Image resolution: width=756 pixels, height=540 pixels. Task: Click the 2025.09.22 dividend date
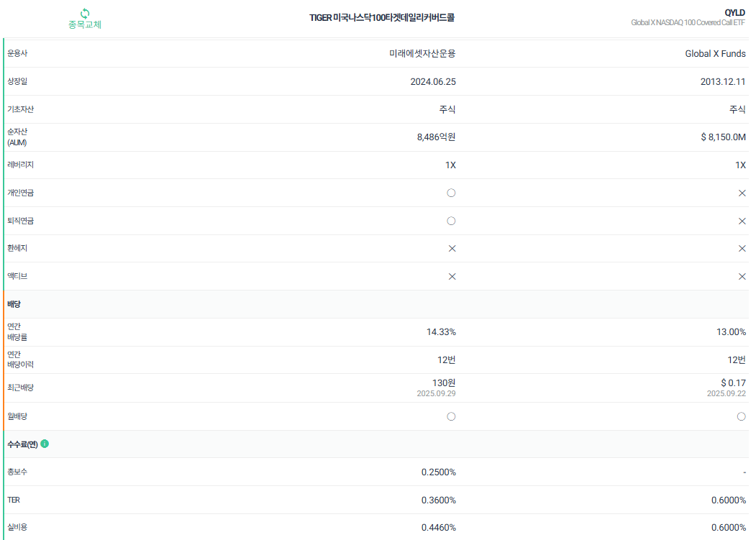point(727,394)
